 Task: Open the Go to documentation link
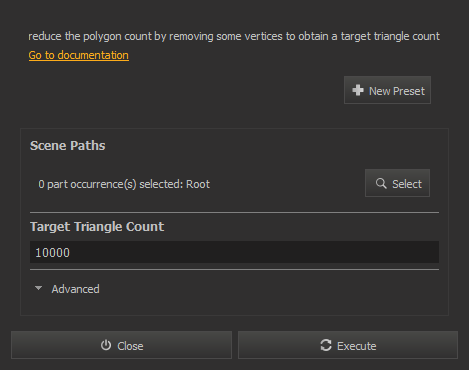pyautogui.click(x=79, y=55)
